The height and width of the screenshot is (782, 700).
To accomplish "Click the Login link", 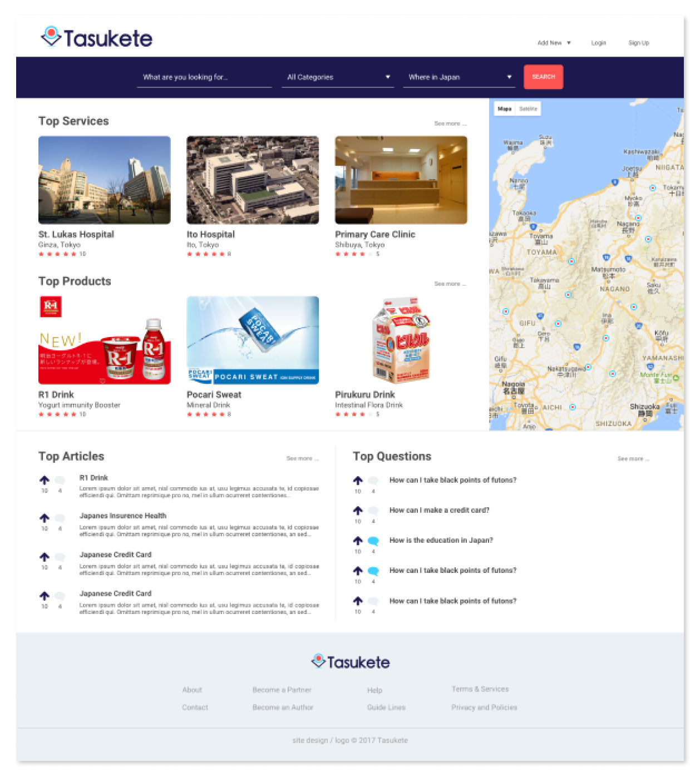I will pyautogui.click(x=599, y=43).
